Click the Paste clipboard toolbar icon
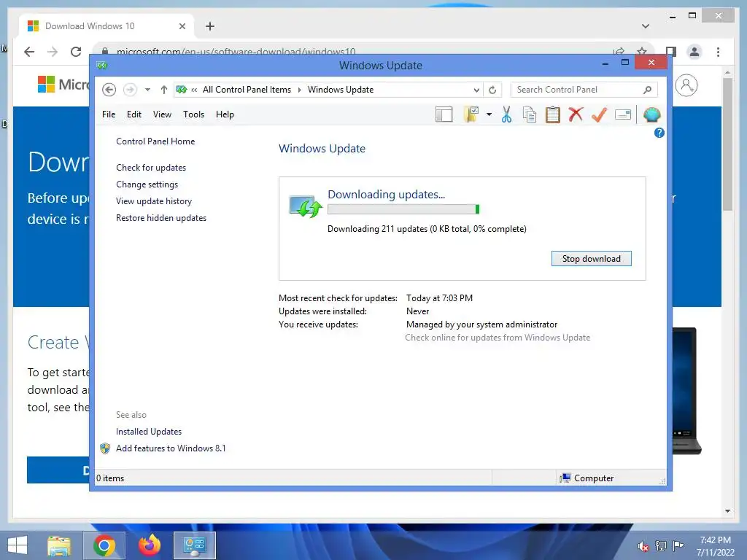747x560 pixels. tap(553, 114)
